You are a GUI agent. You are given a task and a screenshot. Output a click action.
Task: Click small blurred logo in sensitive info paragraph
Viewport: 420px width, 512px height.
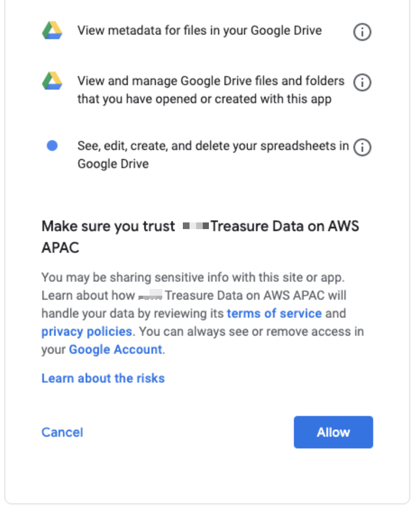pos(150,295)
